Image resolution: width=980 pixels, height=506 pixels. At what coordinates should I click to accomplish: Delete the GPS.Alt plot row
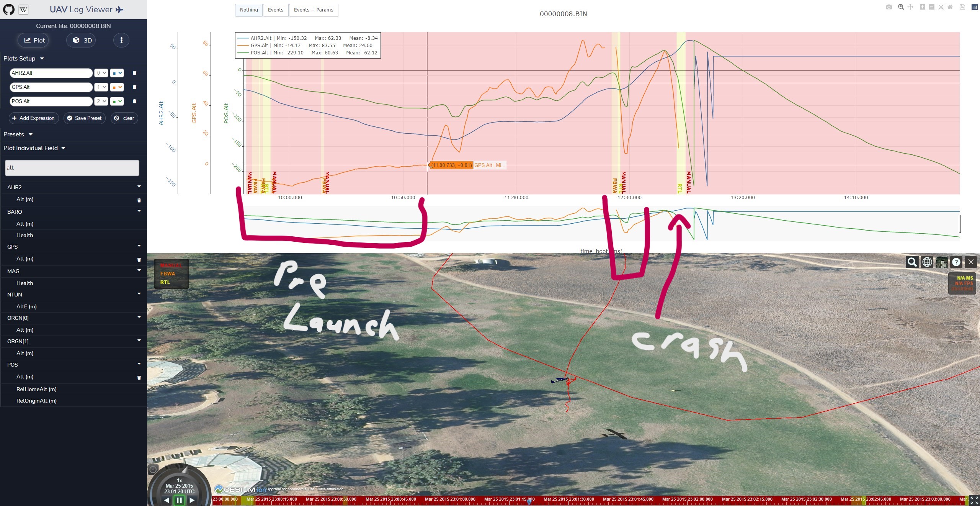(134, 87)
